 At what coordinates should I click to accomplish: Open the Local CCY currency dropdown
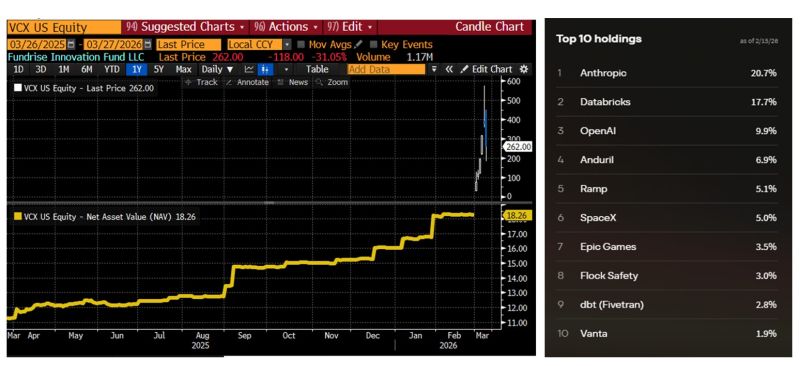287,44
